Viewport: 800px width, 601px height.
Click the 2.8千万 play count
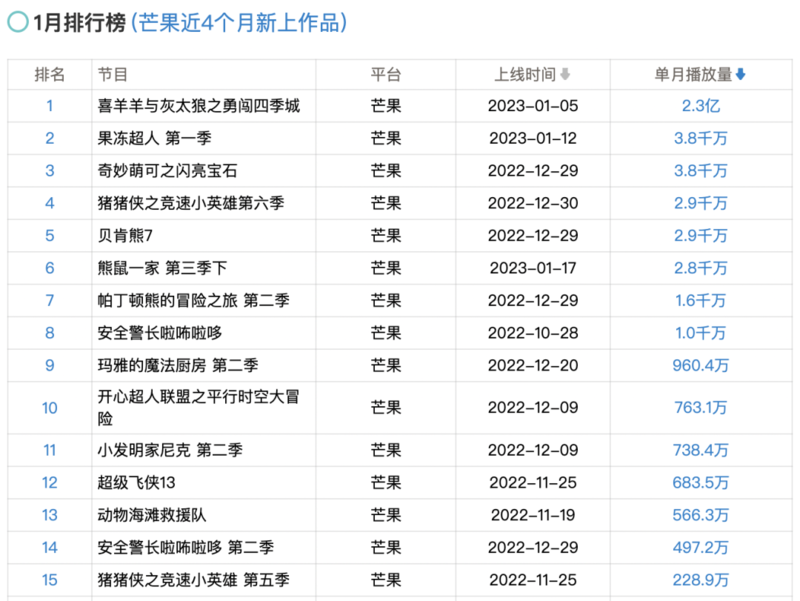701,268
